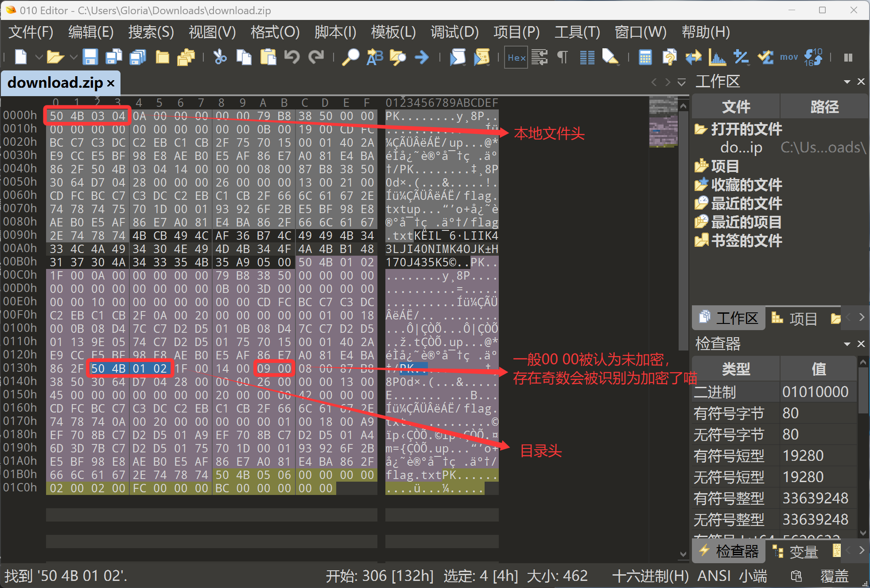Toggle the 小端 endian setting

pos(753,576)
